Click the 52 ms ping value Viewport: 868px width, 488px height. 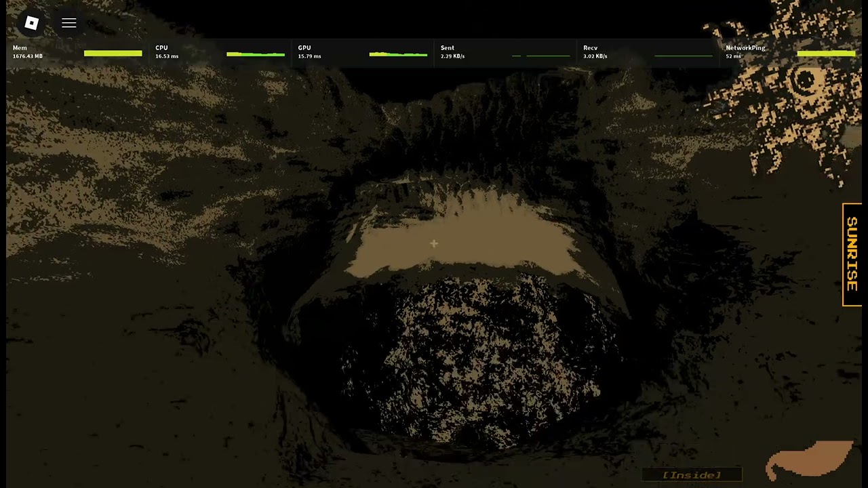click(x=734, y=56)
